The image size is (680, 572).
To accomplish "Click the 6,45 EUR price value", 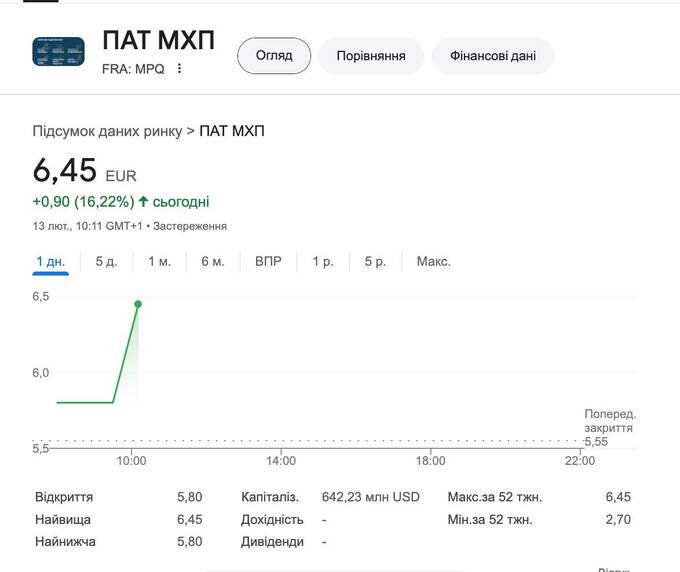I will point(65,171).
